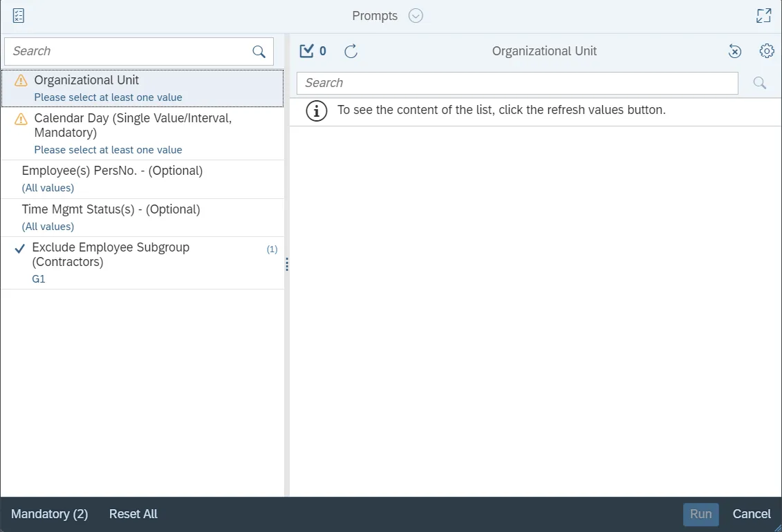Open the settings gear for Organizational Unit
Screen dimensions: 782x532
(x=767, y=51)
